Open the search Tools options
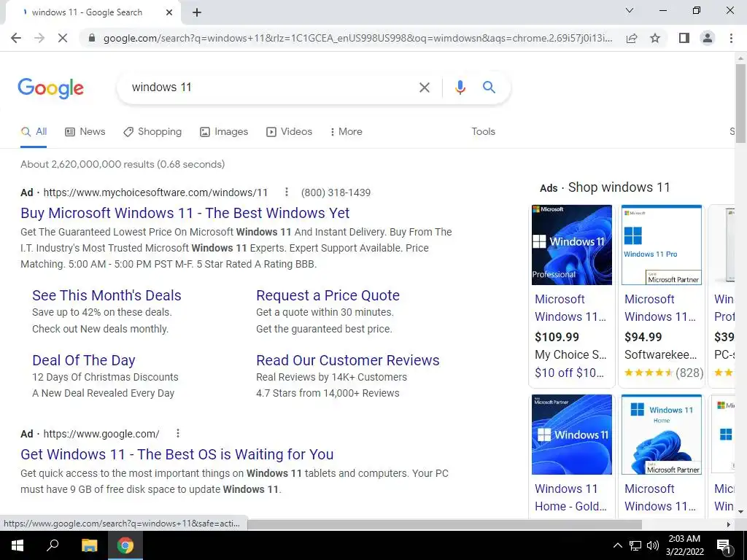Image resolution: width=747 pixels, height=560 pixels. (x=483, y=131)
